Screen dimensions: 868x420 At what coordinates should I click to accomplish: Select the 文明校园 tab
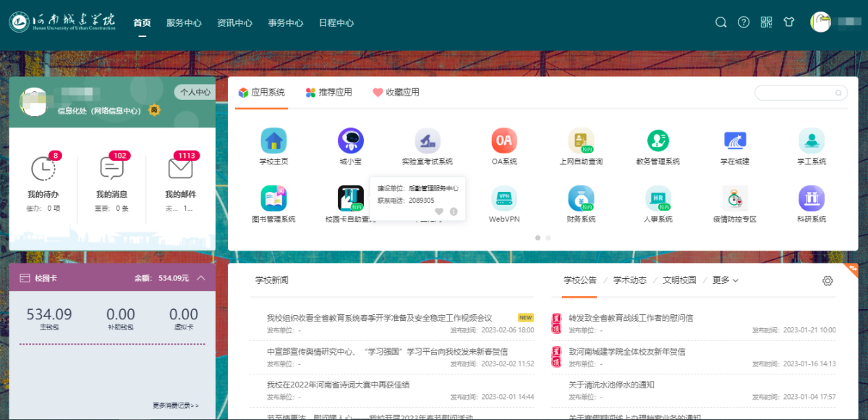[x=679, y=280]
